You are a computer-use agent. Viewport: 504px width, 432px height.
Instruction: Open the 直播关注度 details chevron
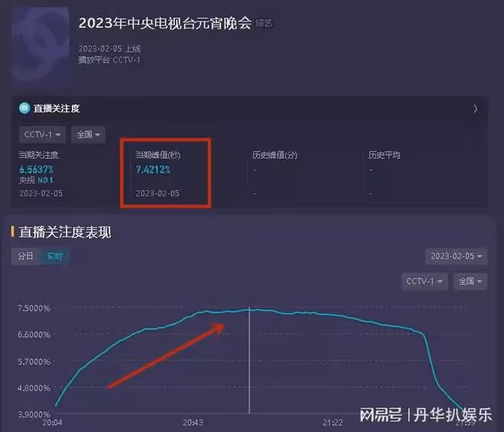476,108
